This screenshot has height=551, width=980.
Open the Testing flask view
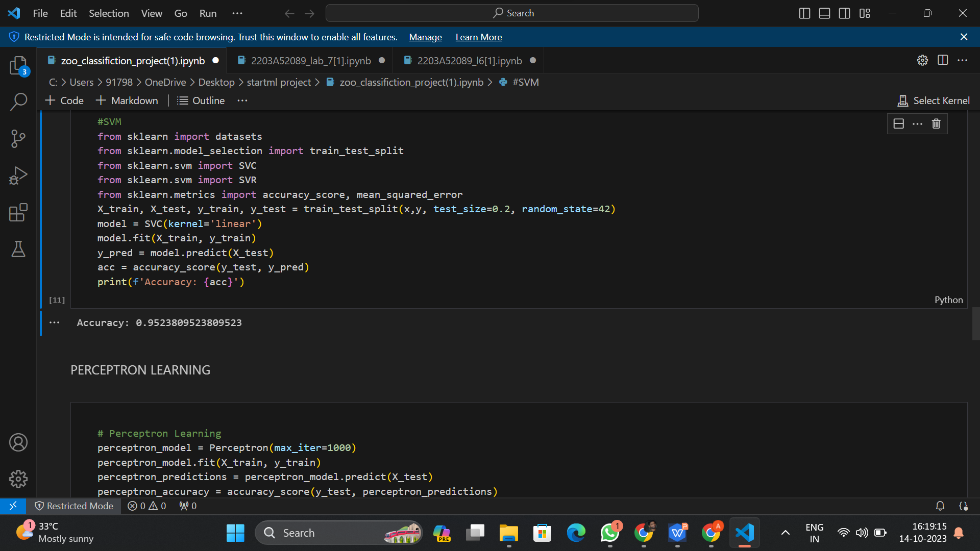18,249
